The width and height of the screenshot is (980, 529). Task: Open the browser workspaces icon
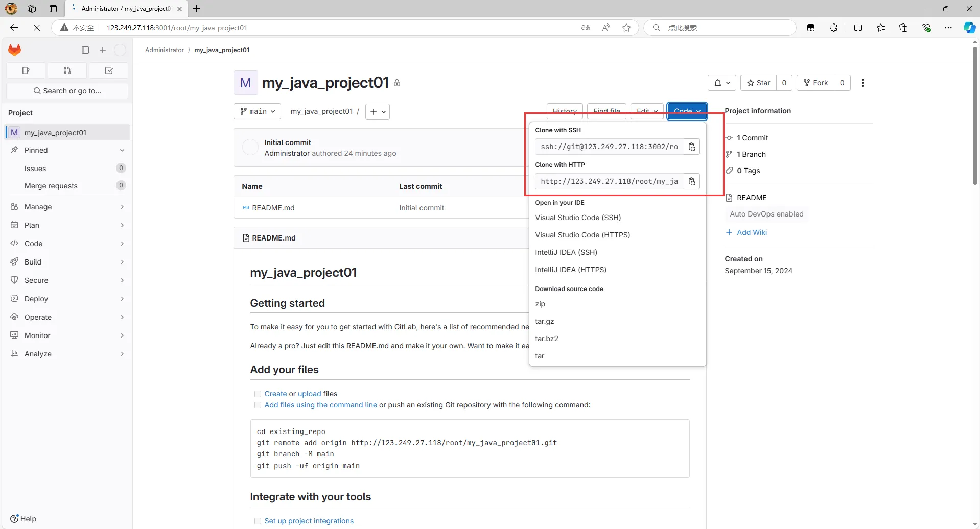pyautogui.click(x=32, y=9)
